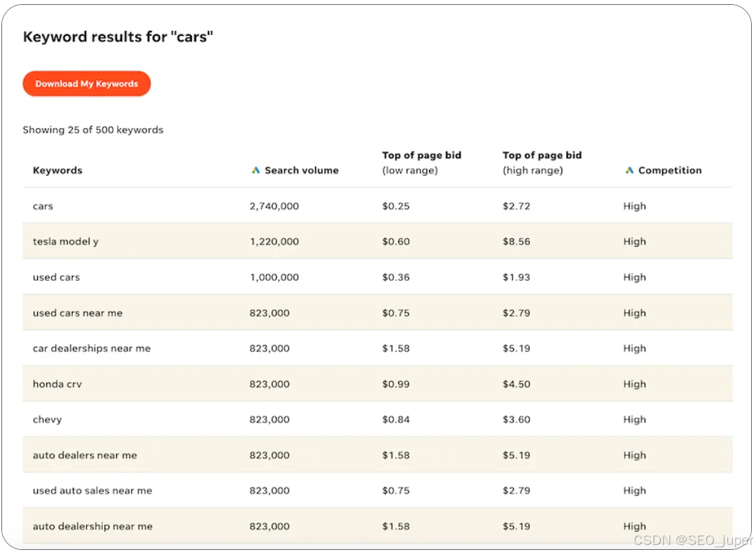
Task: Click the low bid $0.60 for tesla model y
Action: (395, 241)
